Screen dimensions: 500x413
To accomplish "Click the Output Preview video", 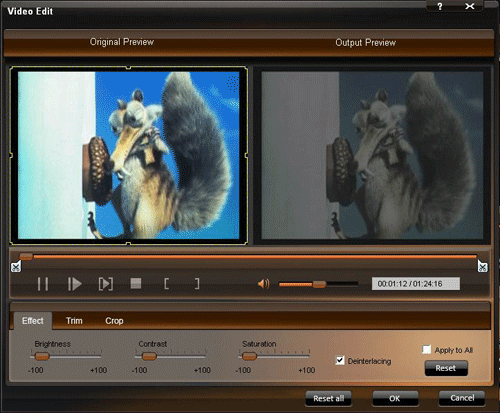I will 372,155.
